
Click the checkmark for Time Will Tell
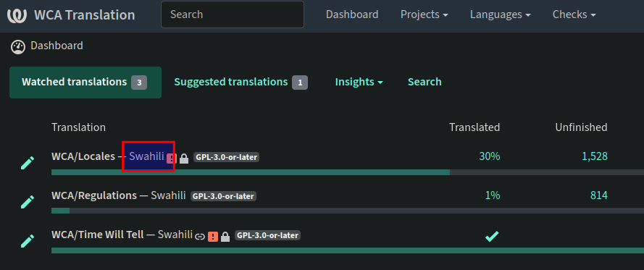coord(492,236)
